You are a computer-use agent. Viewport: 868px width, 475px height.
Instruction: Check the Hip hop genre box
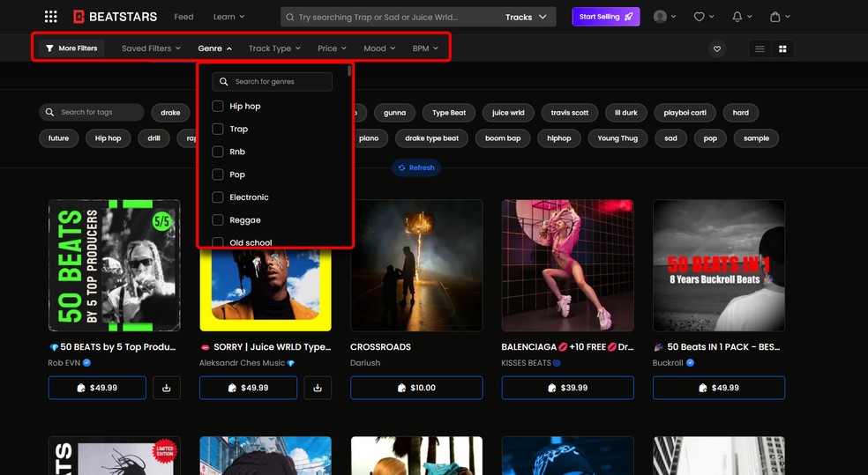point(218,106)
